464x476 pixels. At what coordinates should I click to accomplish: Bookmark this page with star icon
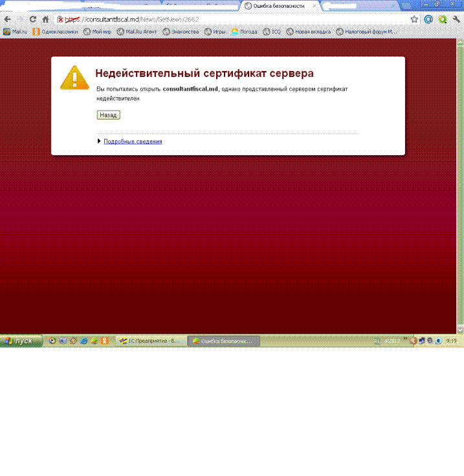[x=414, y=19]
